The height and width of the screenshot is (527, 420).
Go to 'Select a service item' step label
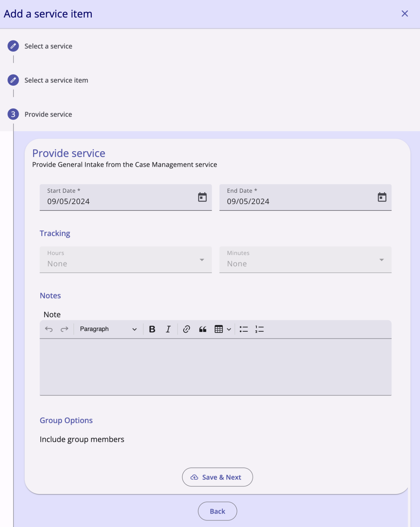pos(56,80)
